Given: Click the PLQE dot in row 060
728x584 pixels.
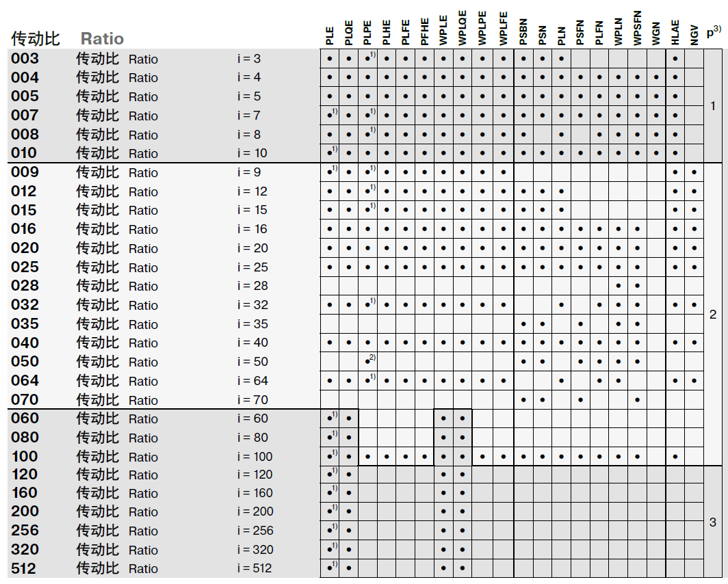Looking at the screenshot, I should coord(349,419).
